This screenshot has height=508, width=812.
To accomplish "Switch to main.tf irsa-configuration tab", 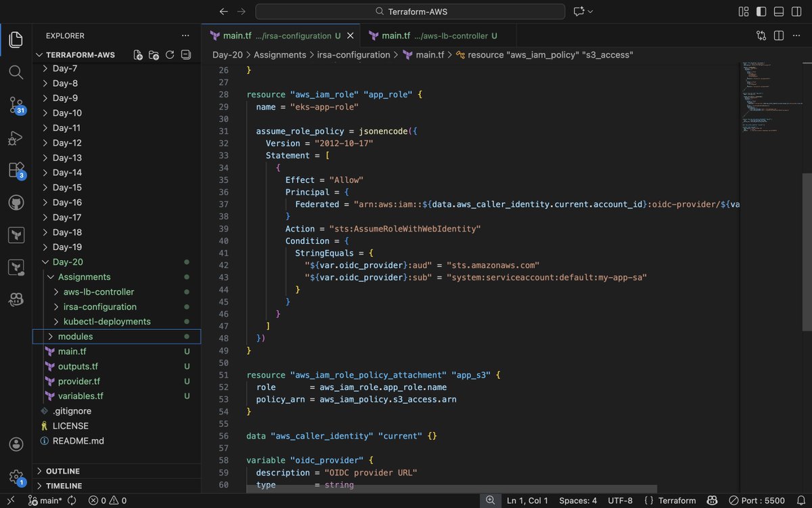I will pyautogui.click(x=280, y=36).
